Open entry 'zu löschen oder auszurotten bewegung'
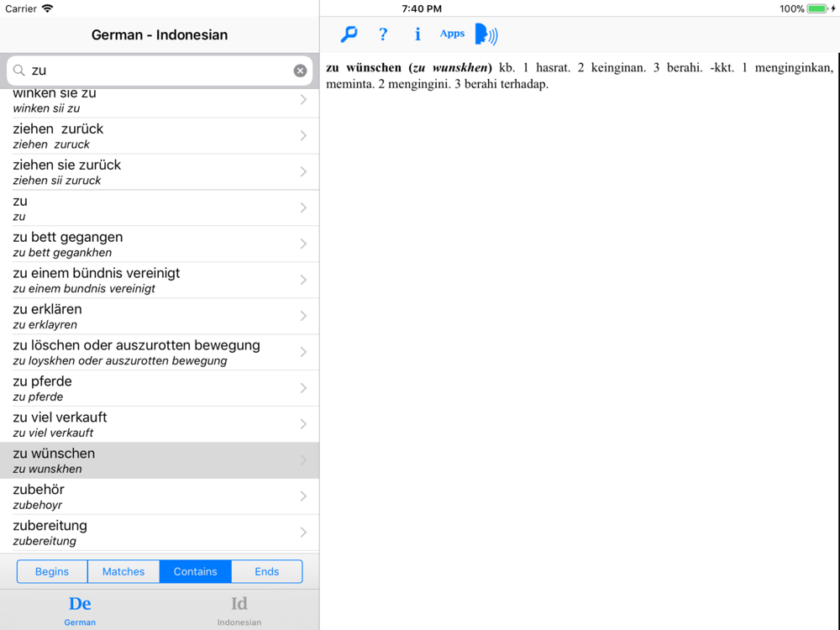840x630 pixels. [160, 352]
